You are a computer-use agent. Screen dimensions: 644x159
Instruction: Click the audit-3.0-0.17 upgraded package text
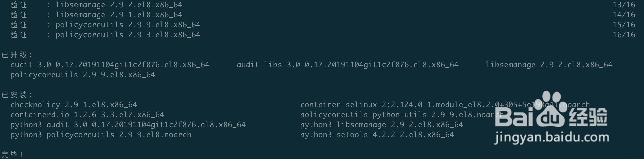click(x=110, y=65)
